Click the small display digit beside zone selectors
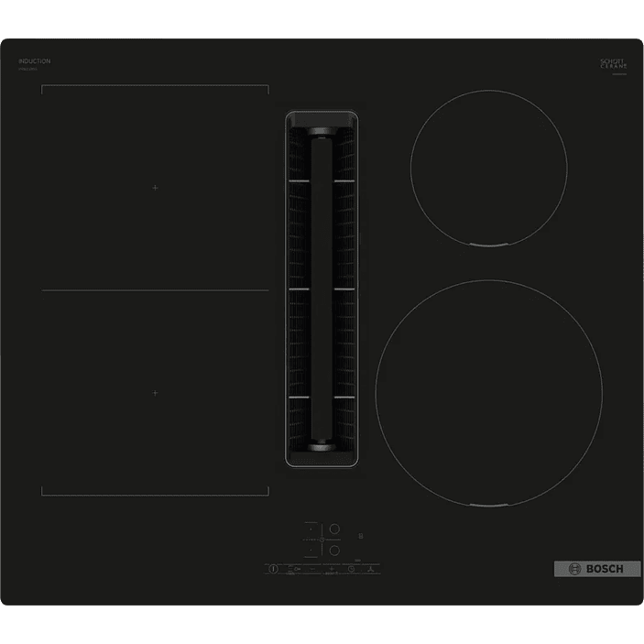This screenshot has height=644, width=644. [361, 536]
